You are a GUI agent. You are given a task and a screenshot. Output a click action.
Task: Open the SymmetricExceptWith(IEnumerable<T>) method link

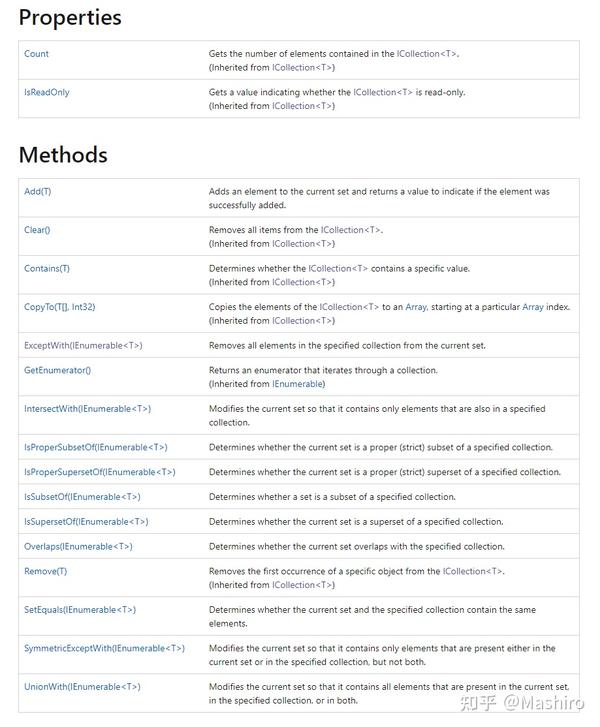coord(104,648)
